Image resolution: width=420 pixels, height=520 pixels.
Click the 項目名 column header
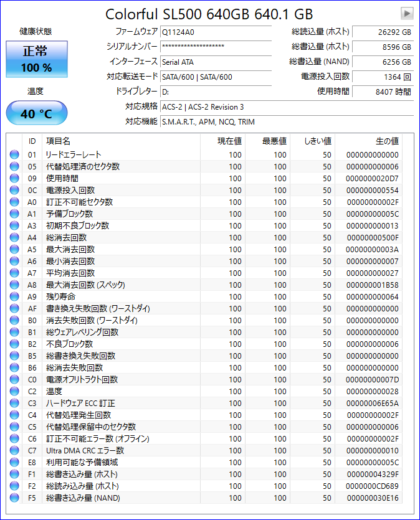pos(121,141)
